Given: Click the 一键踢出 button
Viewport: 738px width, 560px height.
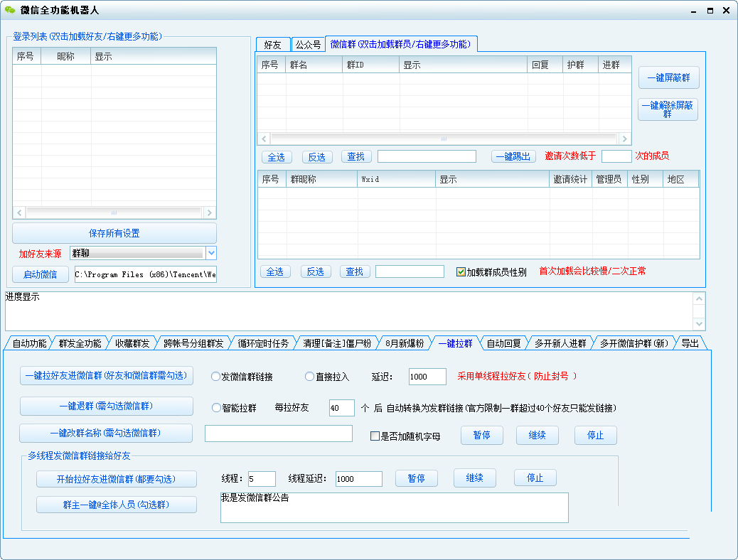Looking at the screenshot, I should (x=513, y=157).
